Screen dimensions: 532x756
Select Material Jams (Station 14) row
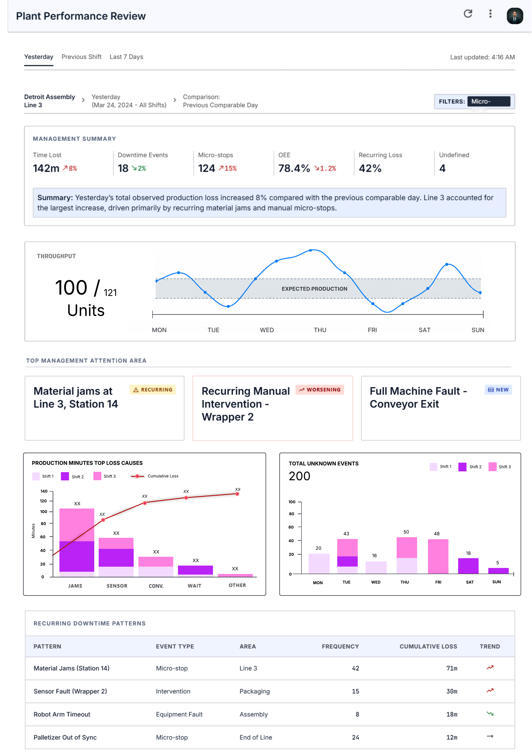[x=270, y=668]
